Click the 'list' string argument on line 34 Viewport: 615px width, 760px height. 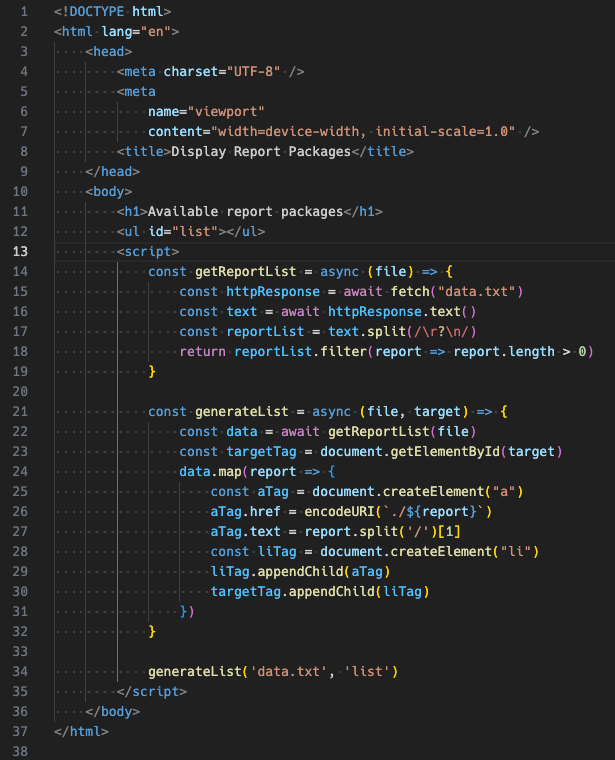[x=366, y=671]
